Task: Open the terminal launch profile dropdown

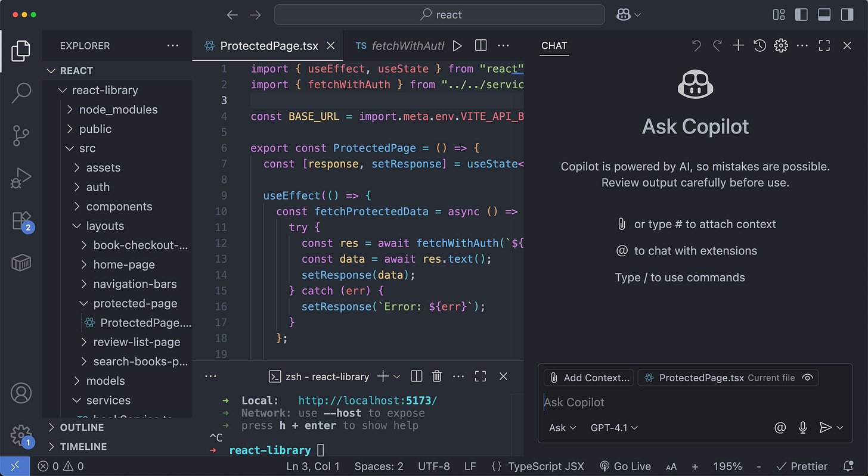Action: 397,377
